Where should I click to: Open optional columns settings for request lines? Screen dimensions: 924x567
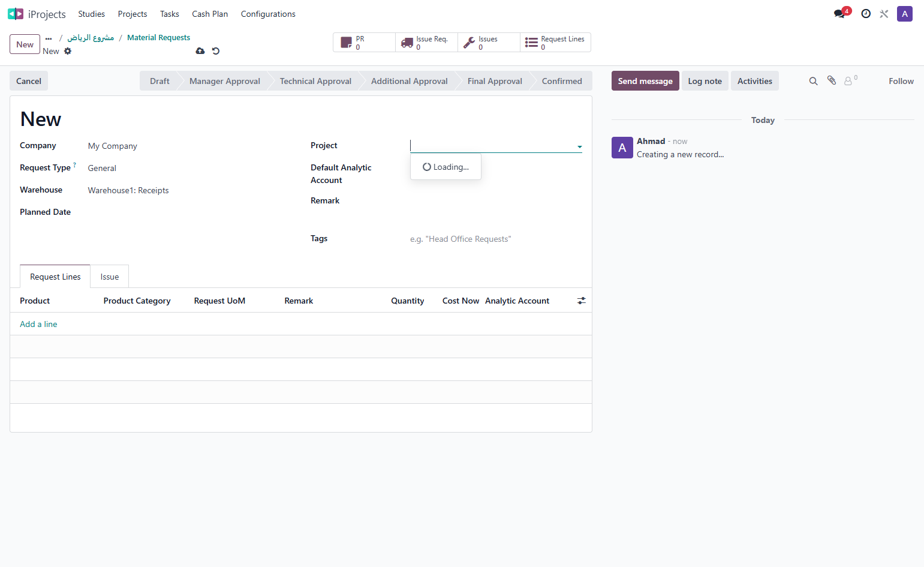582,301
